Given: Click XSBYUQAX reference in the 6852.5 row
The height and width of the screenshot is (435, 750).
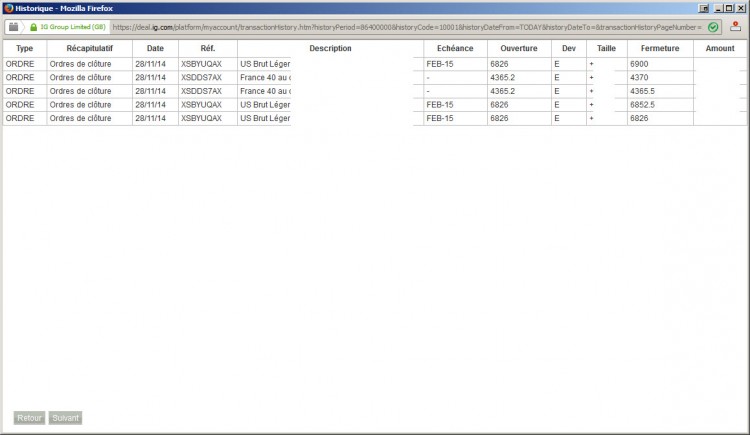Looking at the screenshot, I should (201, 104).
